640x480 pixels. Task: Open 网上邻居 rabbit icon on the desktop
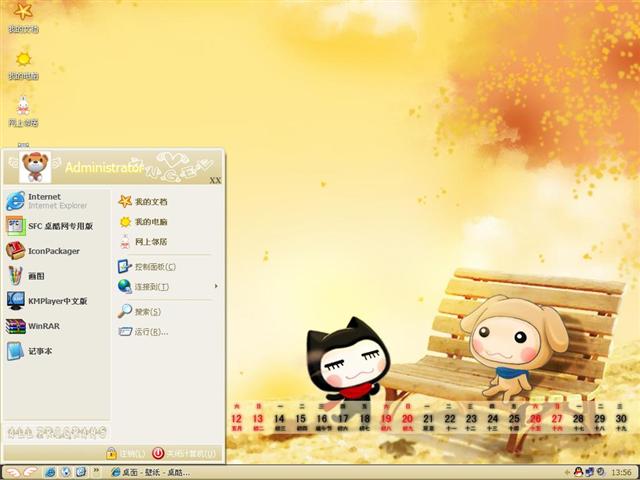[x=23, y=111]
